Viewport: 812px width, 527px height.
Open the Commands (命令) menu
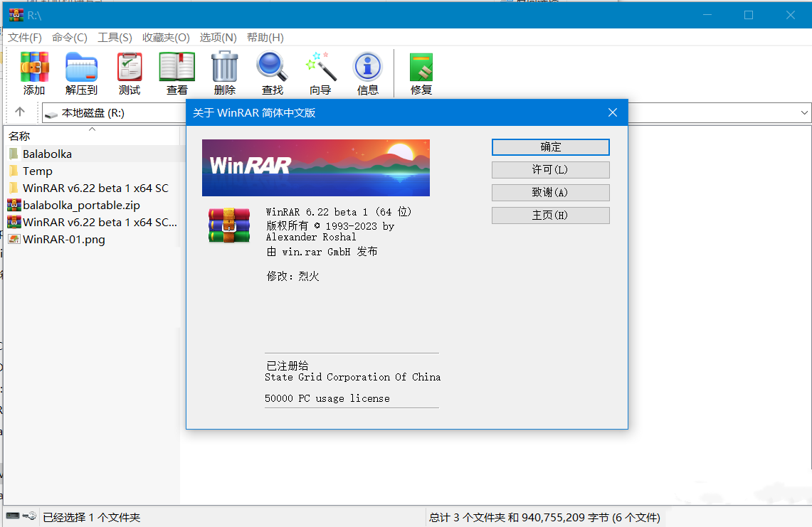tap(70, 38)
